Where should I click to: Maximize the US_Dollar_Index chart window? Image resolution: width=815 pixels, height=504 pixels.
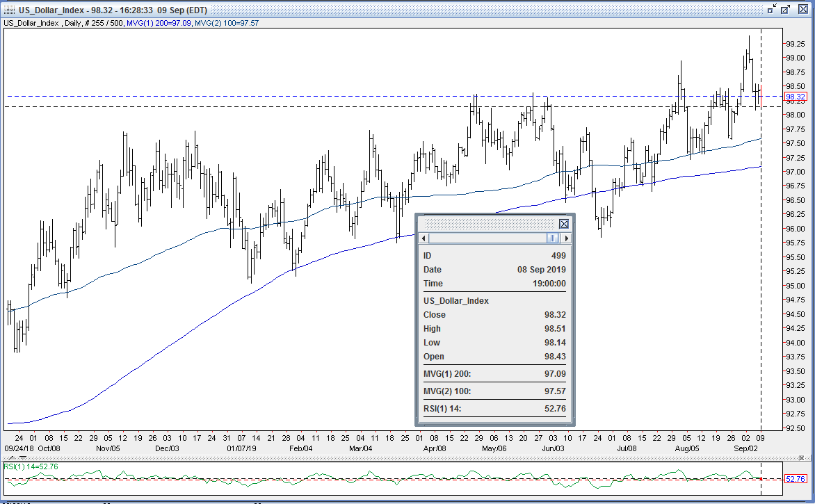tap(785, 9)
